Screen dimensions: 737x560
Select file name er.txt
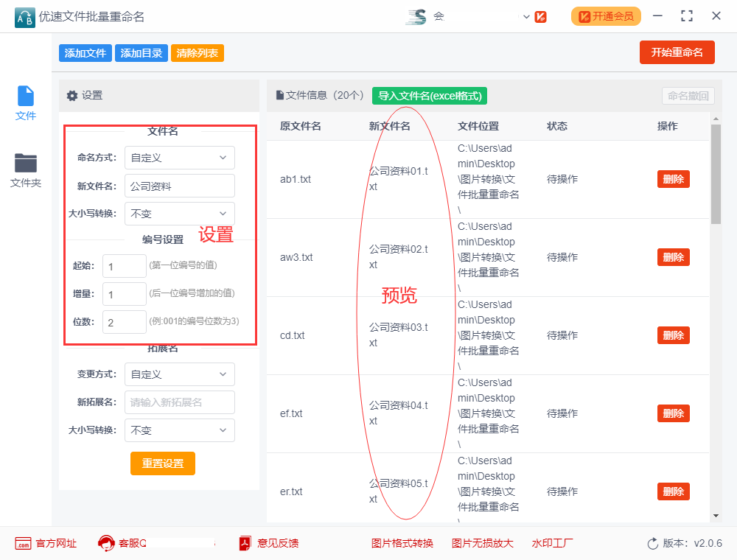pyautogui.click(x=291, y=491)
